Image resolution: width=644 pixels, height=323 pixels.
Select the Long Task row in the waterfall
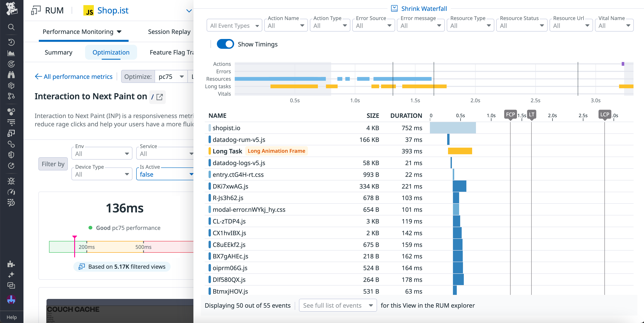click(227, 151)
